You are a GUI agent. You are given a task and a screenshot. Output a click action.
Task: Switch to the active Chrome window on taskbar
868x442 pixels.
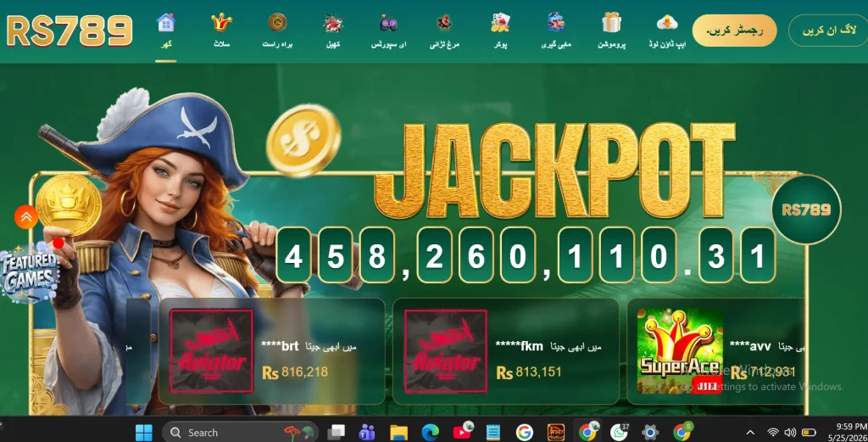pyautogui.click(x=587, y=432)
